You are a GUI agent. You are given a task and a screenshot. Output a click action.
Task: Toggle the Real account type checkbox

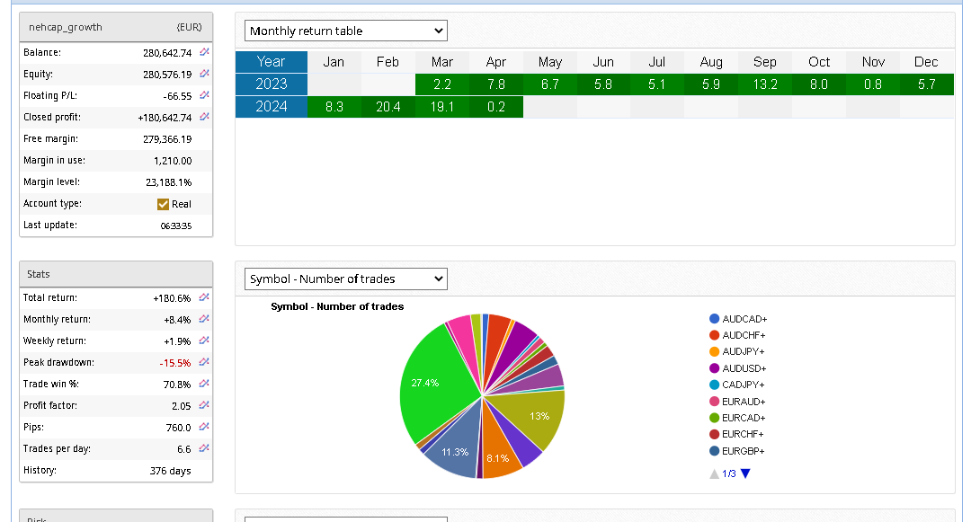click(x=163, y=204)
